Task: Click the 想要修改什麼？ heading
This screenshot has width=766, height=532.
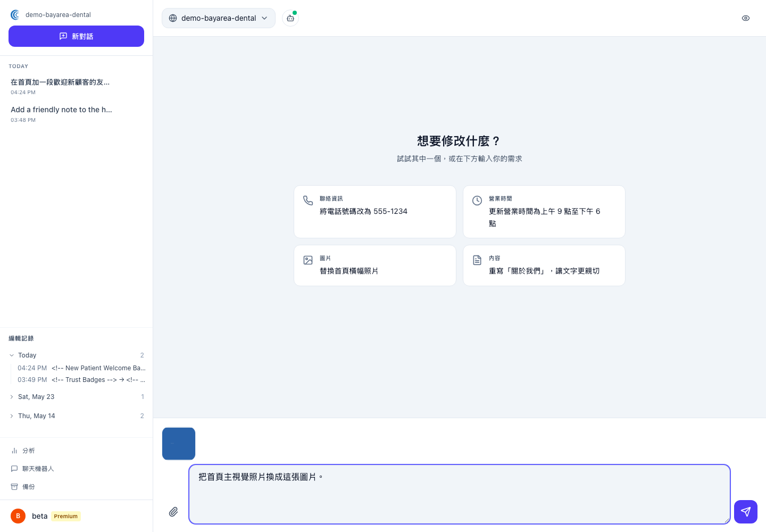Action: 460,141
